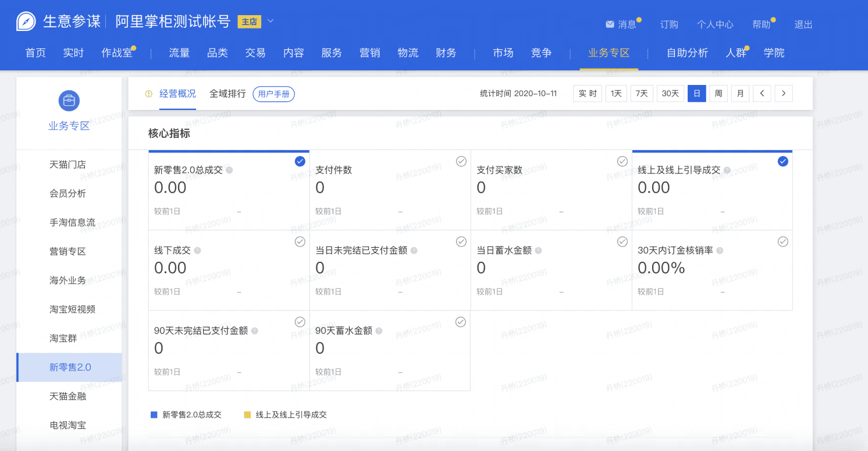868x451 pixels.
Task: Select the 实时 time range button
Action: pos(588,93)
